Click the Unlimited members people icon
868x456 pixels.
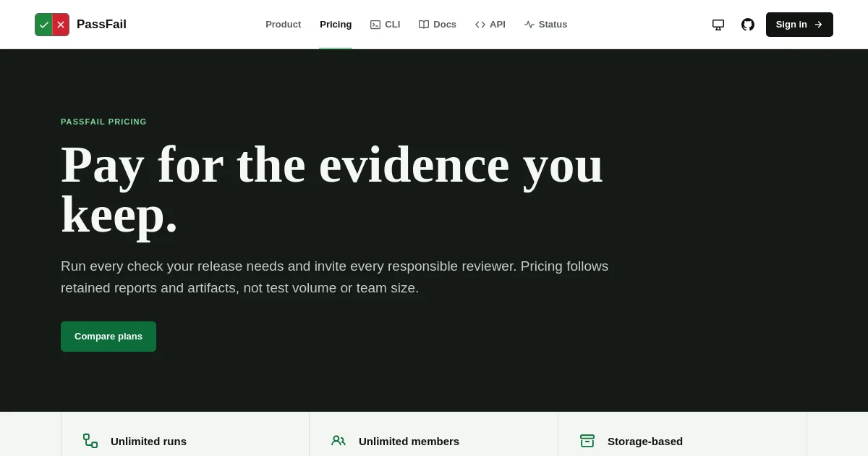coord(339,441)
